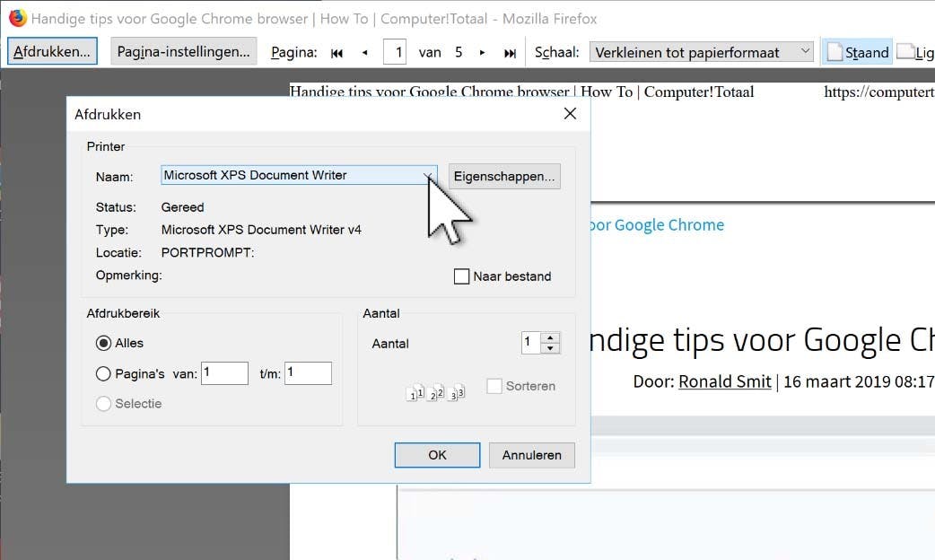
Task: Go to next page in print preview
Action: [482, 52]
